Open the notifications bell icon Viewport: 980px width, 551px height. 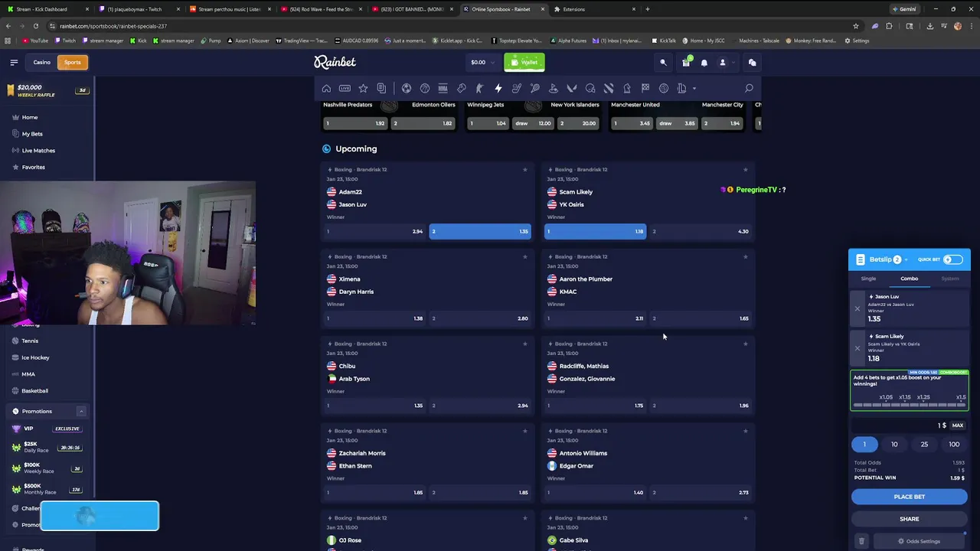click(x=704, y=62)
